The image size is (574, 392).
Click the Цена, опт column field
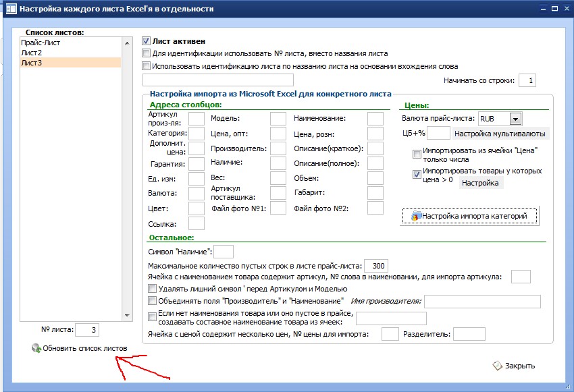pos(278,134)
